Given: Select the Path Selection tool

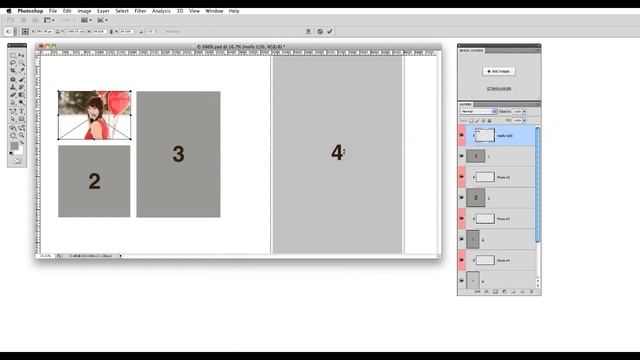Looking at the screenshot, I should (x=13, y=119).
